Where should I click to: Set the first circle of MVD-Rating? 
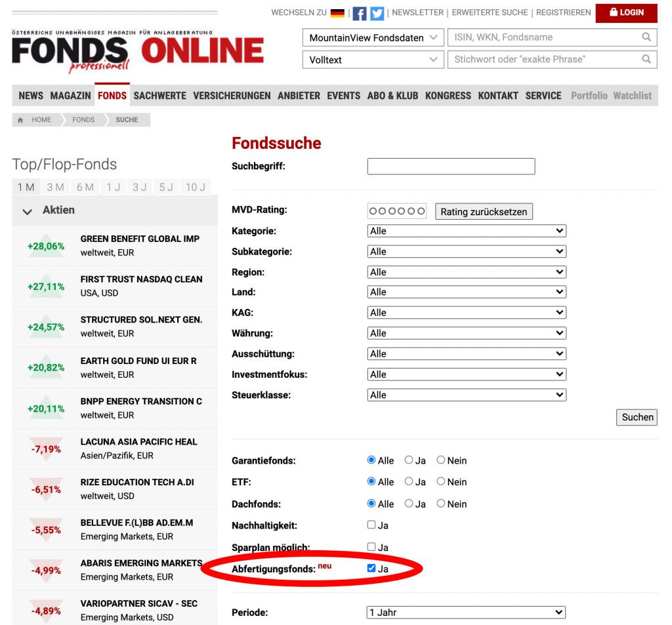click(x=373, y=211)
